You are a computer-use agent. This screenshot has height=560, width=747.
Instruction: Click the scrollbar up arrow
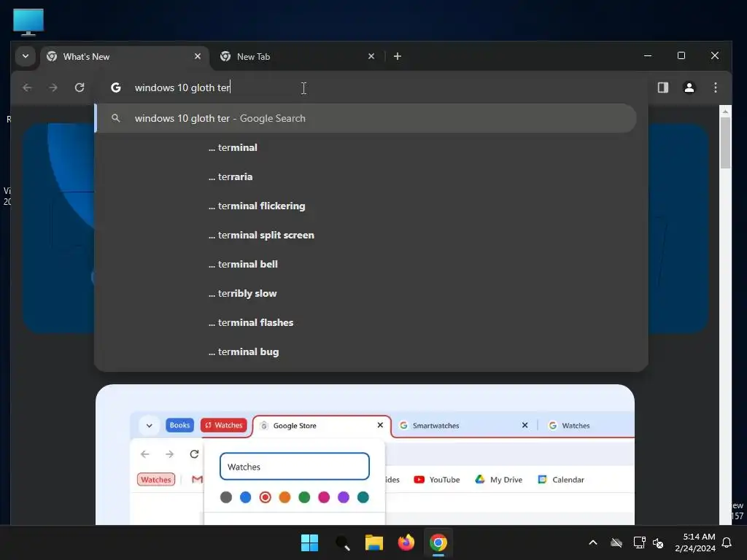point(725,112)
